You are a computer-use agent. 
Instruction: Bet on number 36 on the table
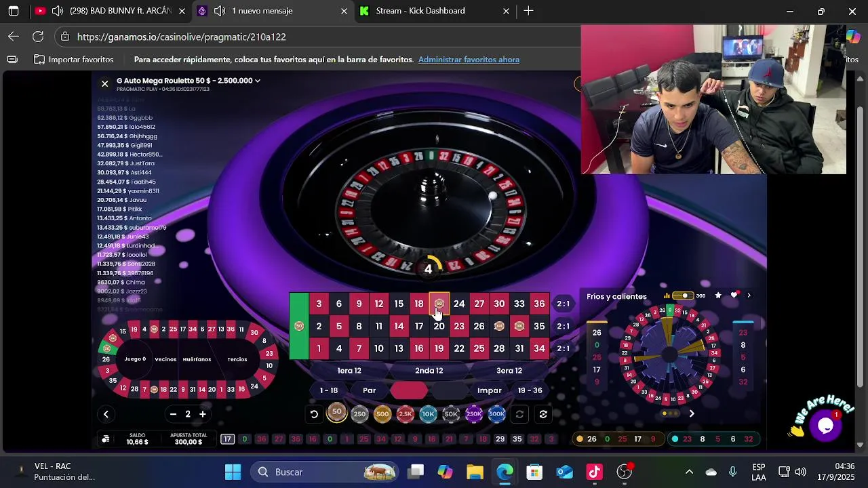[x=539, y=304]
